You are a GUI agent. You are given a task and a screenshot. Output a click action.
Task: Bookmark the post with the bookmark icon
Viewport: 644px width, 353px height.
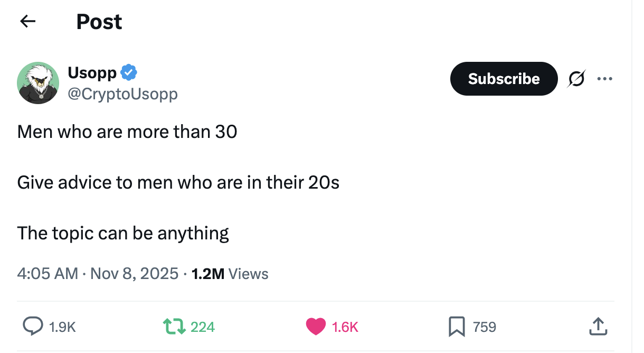point(456,327)
